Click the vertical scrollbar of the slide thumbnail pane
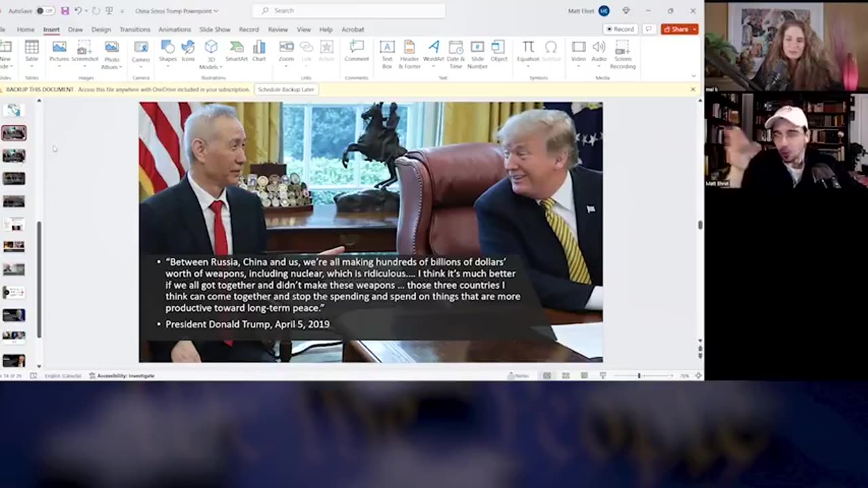Viewport: 868px width, 488px height. pyautogui.click(x=39, y=279)
